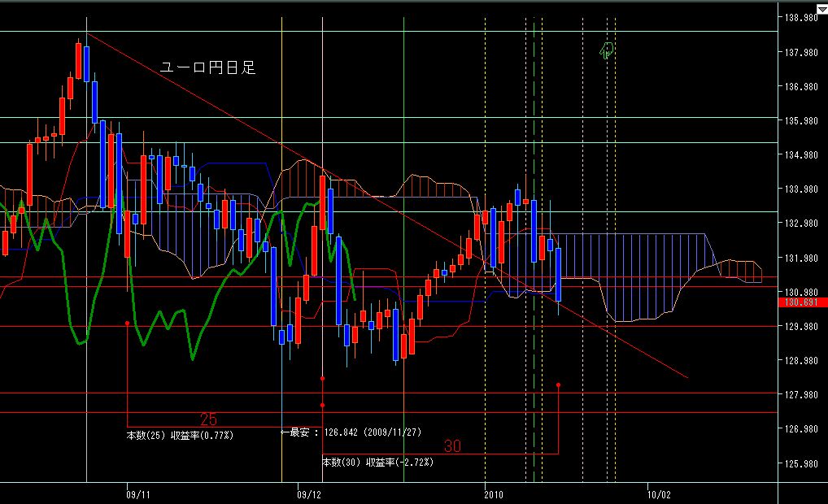Select the ユーロ円日足 chart title label
This screenshot has width=828, height=504.
(208, 67)
